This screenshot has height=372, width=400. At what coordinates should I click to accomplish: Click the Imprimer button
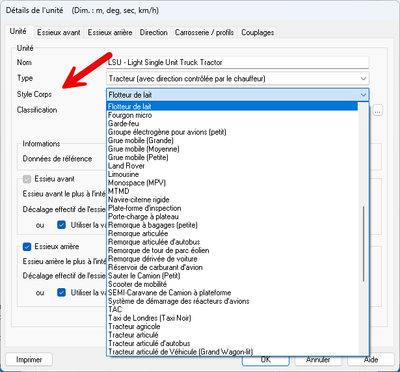click(x=29, y=360)
